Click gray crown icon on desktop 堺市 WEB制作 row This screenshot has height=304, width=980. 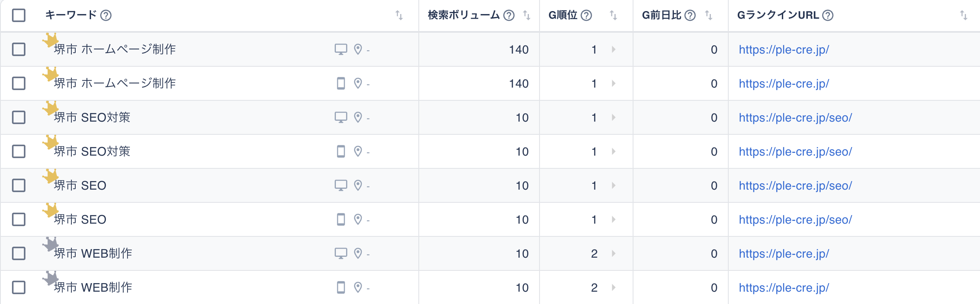51,244
